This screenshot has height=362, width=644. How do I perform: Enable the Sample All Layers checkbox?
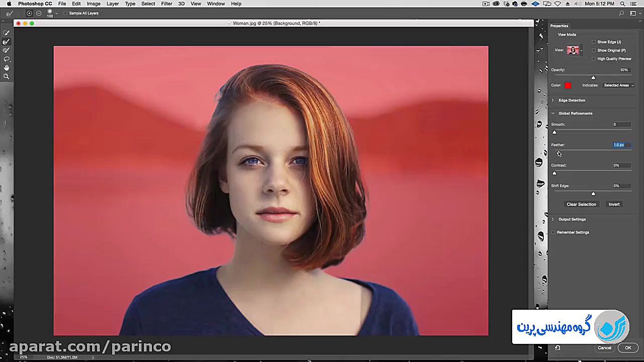(x=65, y=13)
